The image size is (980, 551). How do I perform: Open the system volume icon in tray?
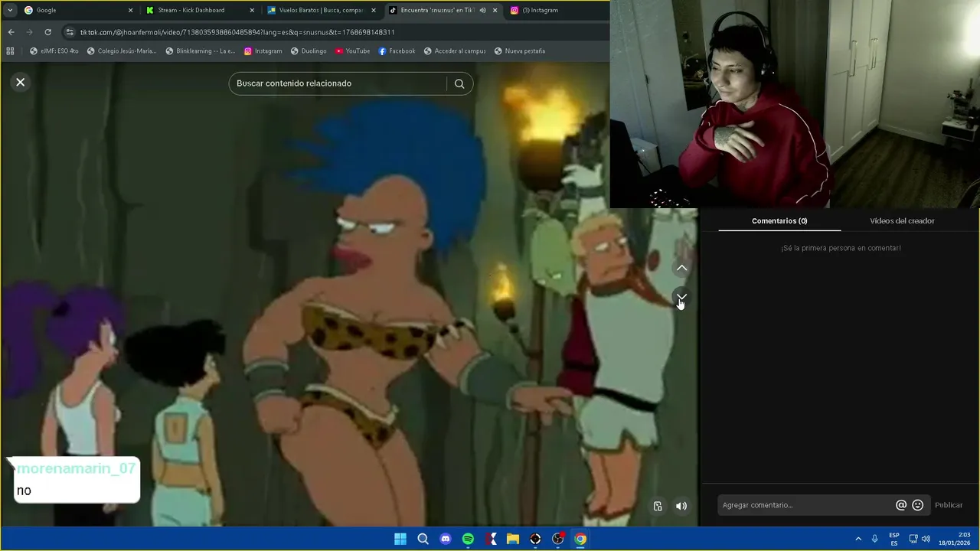[x=926, y=539]
